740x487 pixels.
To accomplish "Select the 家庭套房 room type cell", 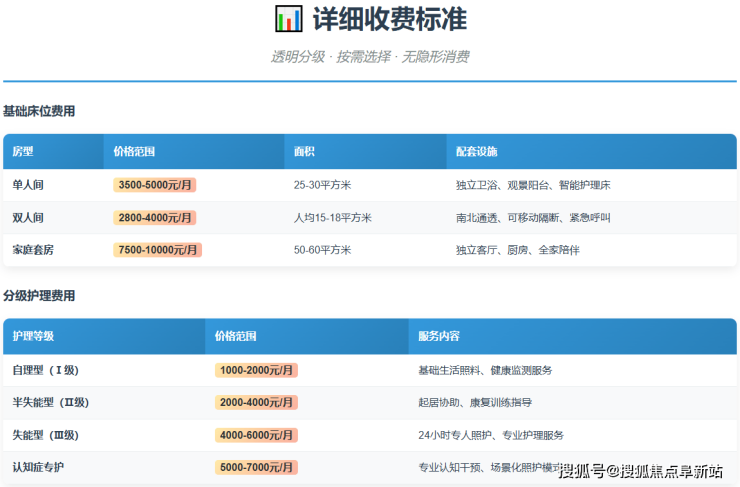I will (33, 250).
